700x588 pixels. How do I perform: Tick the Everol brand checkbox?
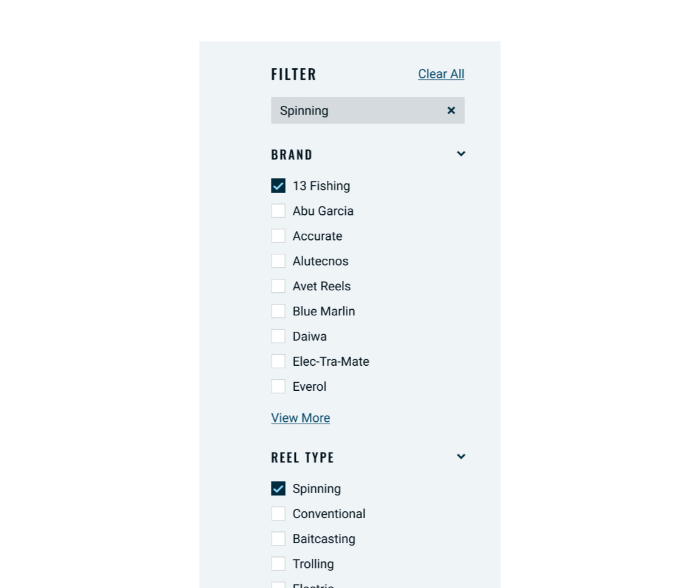click(x=278, y=386)
